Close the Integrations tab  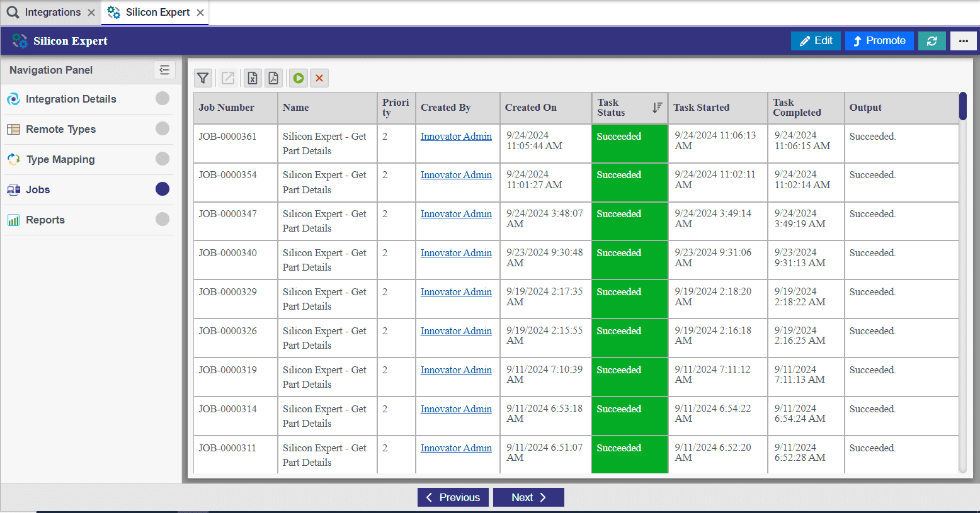click(x=91, y=13)
